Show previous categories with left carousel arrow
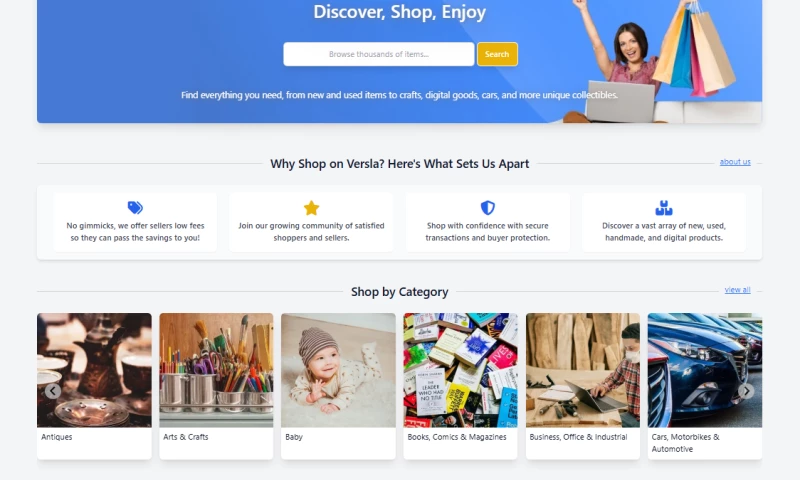The width and height of the screenshot is (800, 480). pyautogui.click(x=53, y=391)
